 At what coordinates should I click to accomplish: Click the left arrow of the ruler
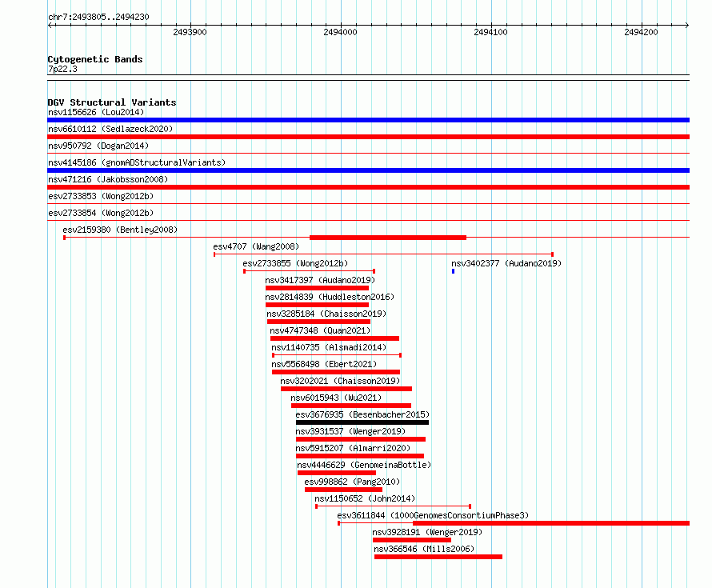click(x=50, y=26)
